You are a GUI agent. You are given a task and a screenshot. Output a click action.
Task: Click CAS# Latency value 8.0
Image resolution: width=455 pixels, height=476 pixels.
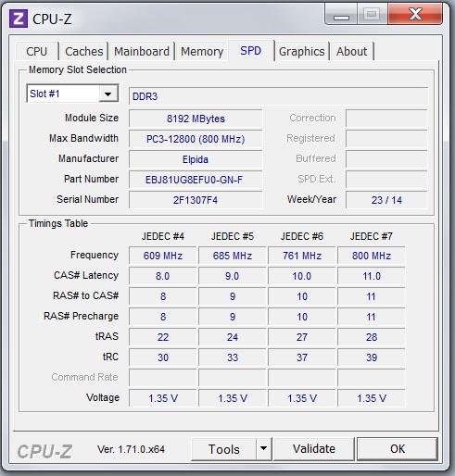tap(163, 276)
